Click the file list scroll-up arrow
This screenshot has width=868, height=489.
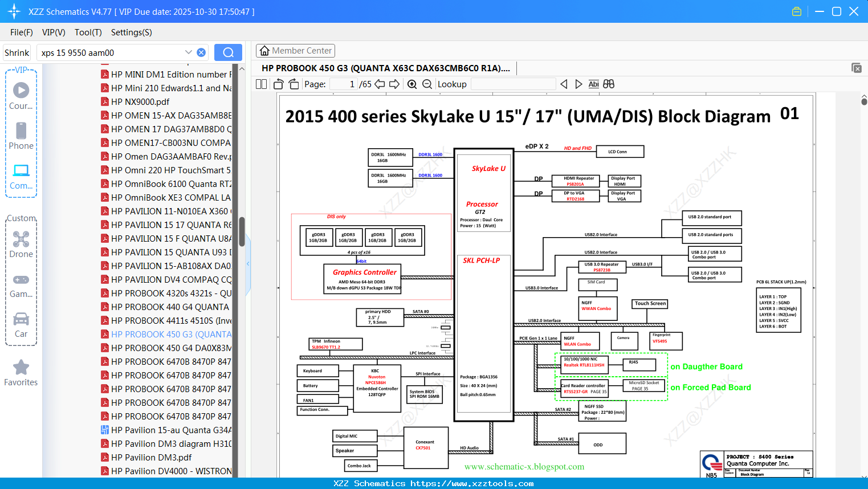[242, 69]
